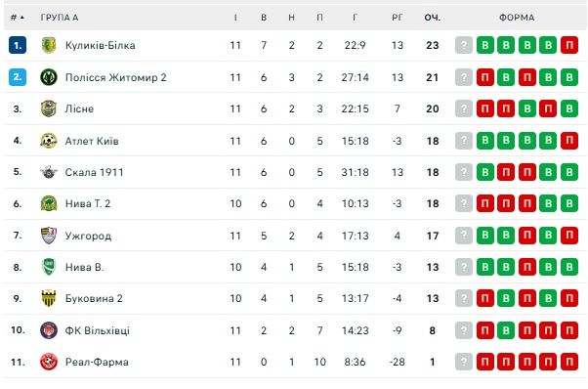Click the grey question badge for Лісне

464,108
